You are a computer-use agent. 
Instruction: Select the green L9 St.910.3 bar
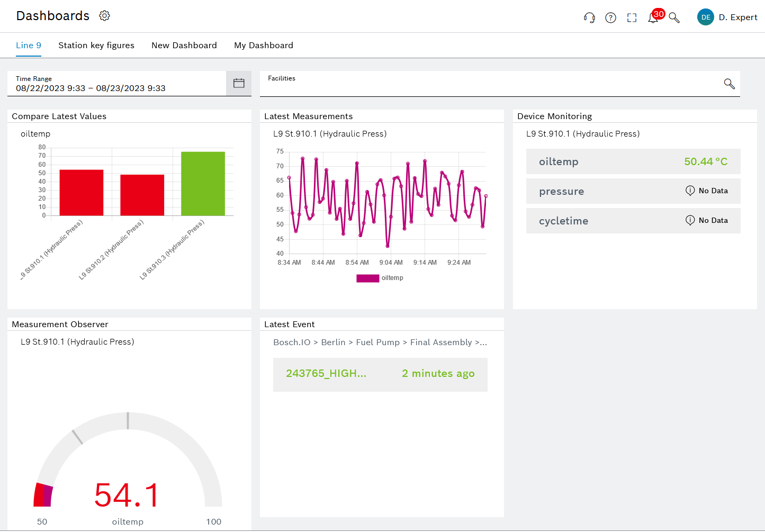coord(203,183)
